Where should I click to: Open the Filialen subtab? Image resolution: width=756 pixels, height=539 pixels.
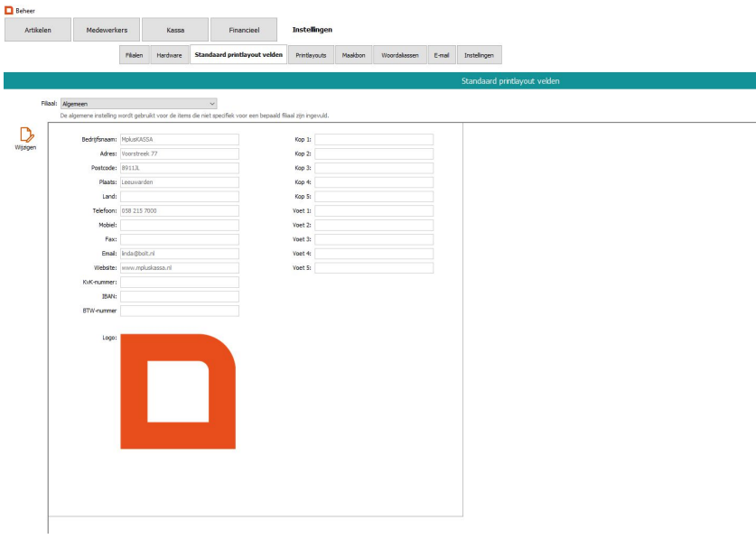pos(134,55)
